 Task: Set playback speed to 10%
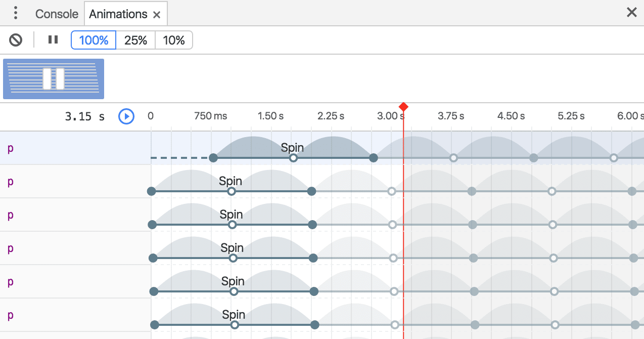click(174, 40)
